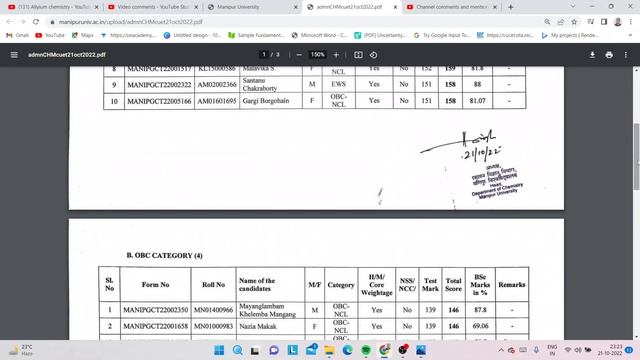The height and width of the screenshot is (360, 640).
Task: Zoom in the PDF with plus button
Action: [336, 55]
